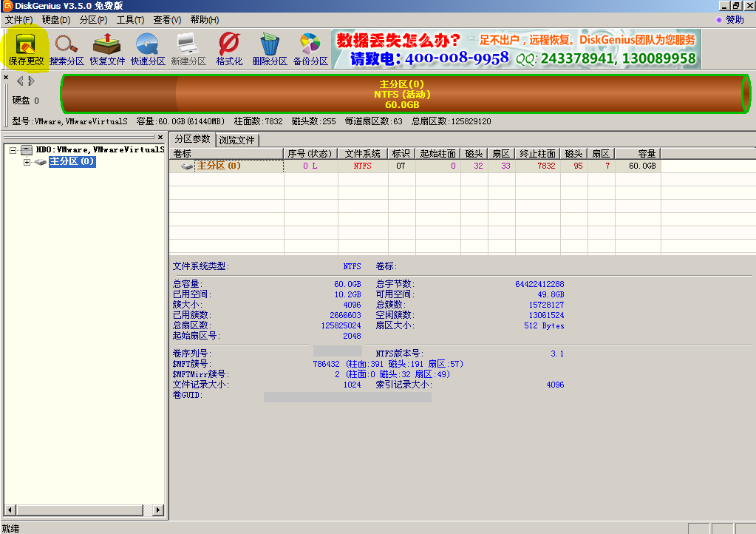Image resolution: width=756 pixels, height=534 pixels.
Task: Click the 删除分区 (Delete Partition) trash icon
Action: (x=269, y=49)
